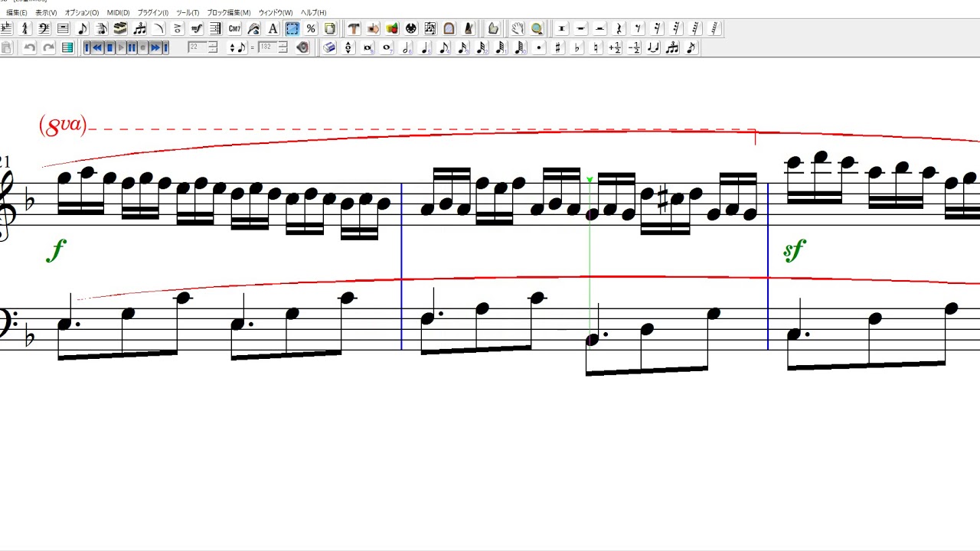Select the Chord tool labeled CM7
Viewport: 980px width, 551px height.
click(x=234, y=29)
